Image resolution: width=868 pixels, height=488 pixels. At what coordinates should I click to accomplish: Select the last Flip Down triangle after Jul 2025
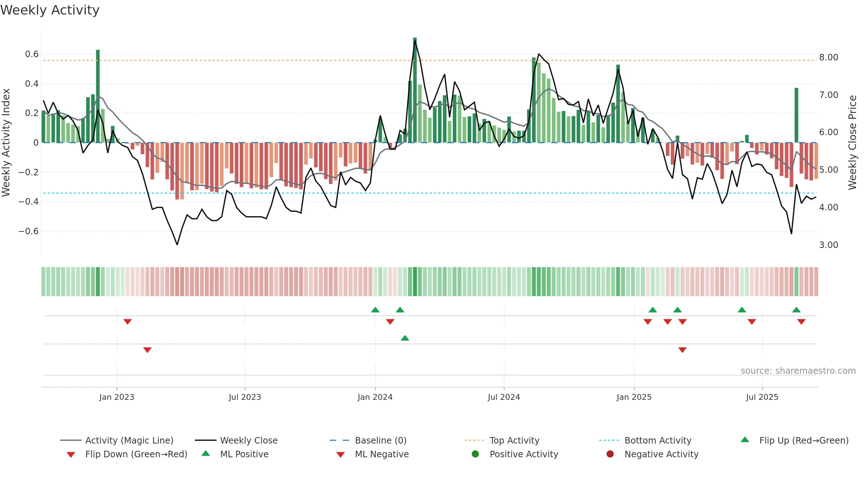point(801,321)
